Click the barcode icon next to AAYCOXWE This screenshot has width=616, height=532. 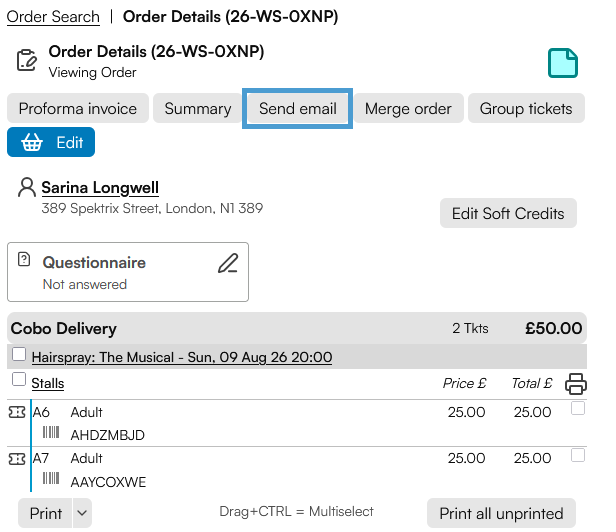[x=51, y=479]
